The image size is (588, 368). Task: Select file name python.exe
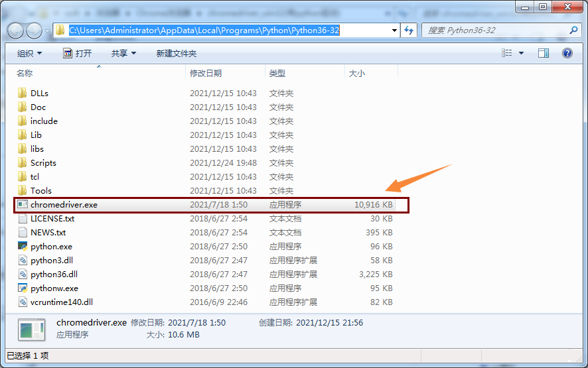tap(51, 247)
